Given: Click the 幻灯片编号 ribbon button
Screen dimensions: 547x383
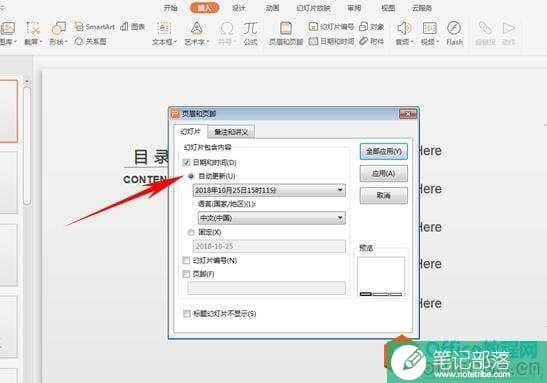Looking at the screenshot, I should point(331,27).
